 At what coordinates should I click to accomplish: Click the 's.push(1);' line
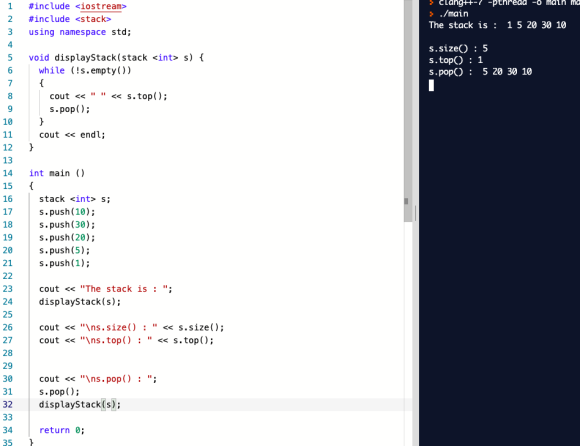64,263
